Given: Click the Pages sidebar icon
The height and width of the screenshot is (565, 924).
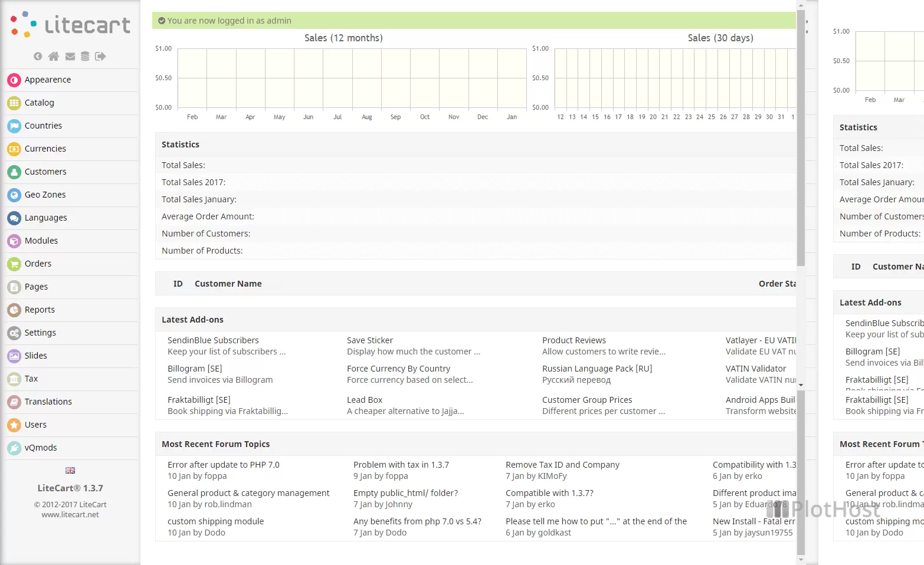Looking at the screenshot, I should [x=14, y=287].
